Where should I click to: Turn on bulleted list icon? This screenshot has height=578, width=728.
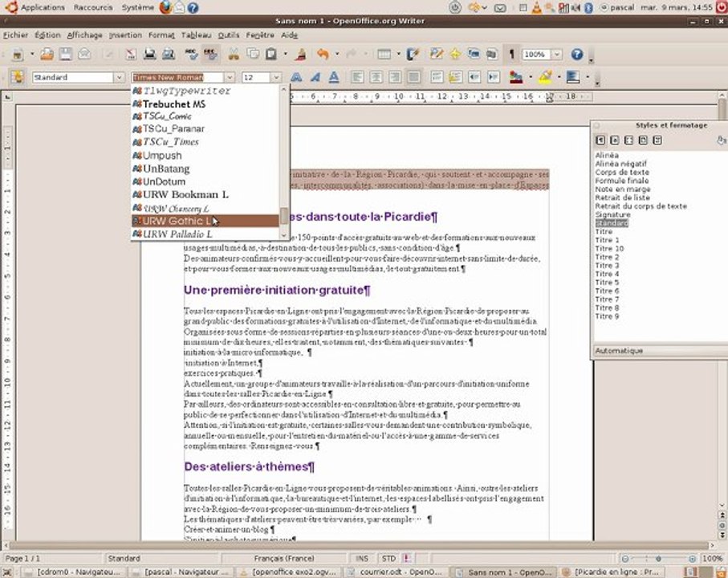(x=455, y=77)
